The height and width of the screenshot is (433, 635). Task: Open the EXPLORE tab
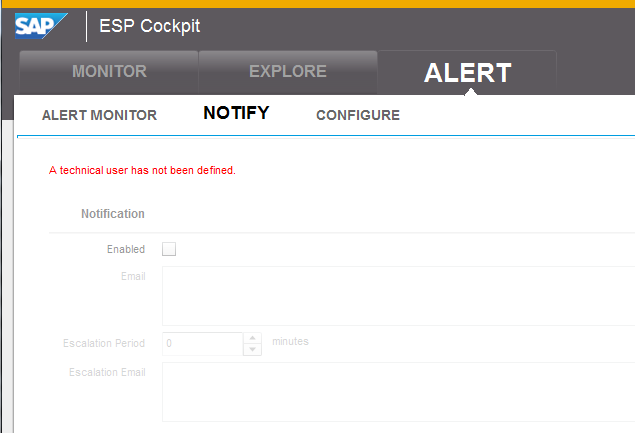click(x=288, y=72)
